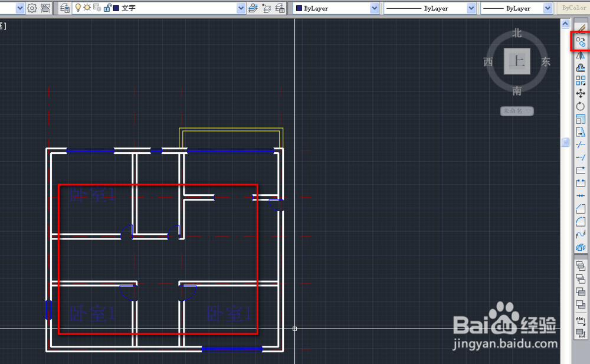
Task: Click the 上 face of the ViewCube
Action: tap(517, 61)
